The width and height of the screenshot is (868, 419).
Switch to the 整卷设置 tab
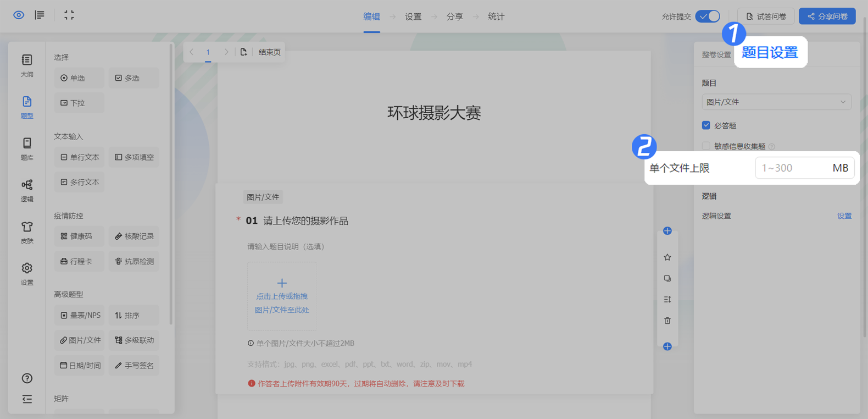(x=716, y=54)
